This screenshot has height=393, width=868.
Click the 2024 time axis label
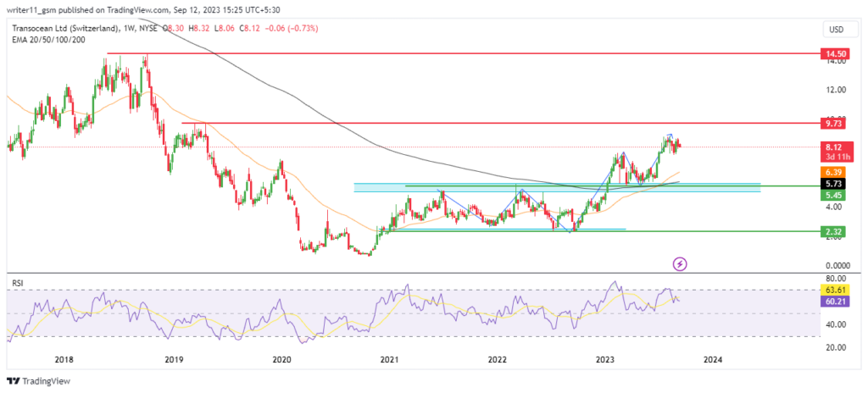[713, 360]
